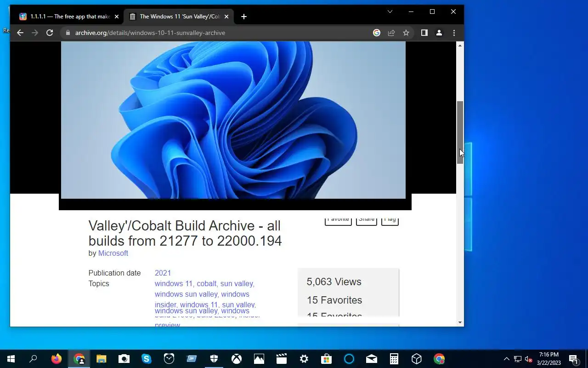This screenshot has height=368, width=588.
Task: Launch Calculator from the taskbar
Action: tap(394, 359)
